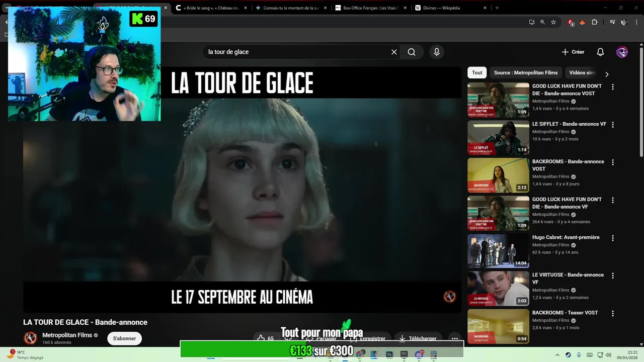Screen dimensions: 644x362
Task: Open options for BACKROOMS Bande-annonce VOST video
Action: coord(612,162)
